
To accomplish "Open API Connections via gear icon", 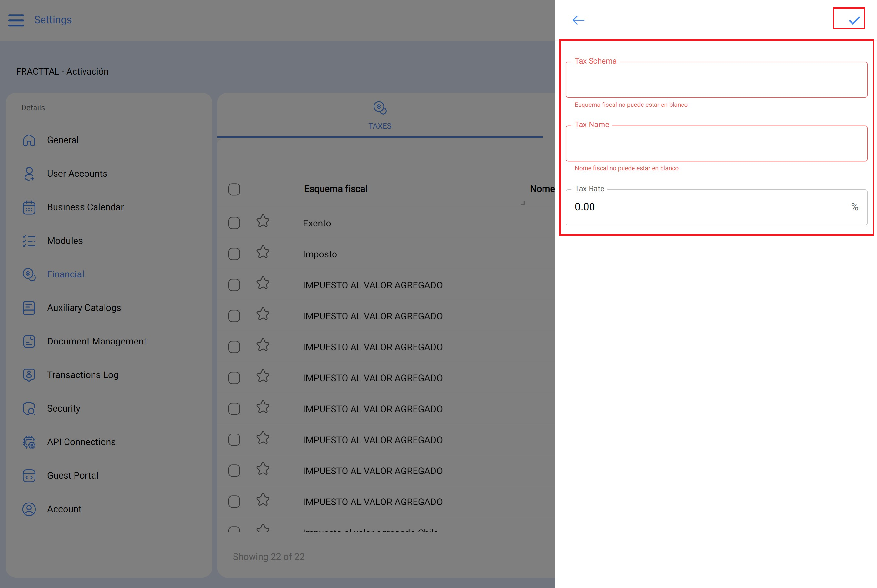I will point(28,442).
